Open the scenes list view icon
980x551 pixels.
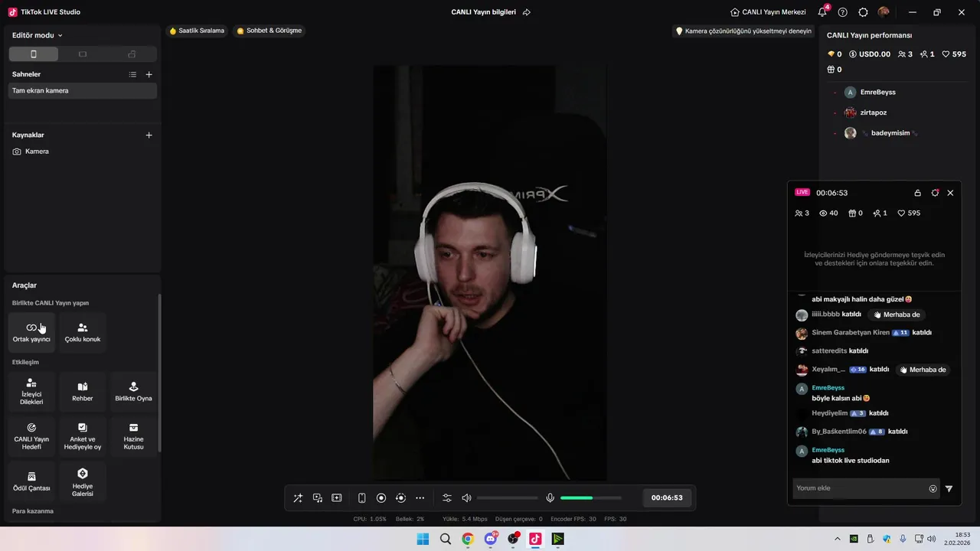pyautogui.click(x=132, y=74)
